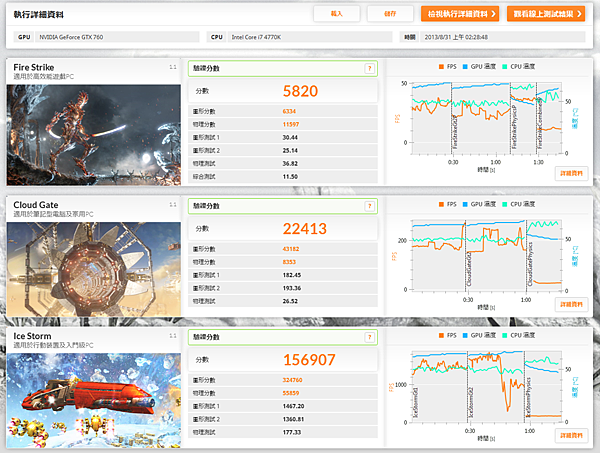600x453 pixels.
Task: Click the Fire Strike help question icon
Action: click(370, 68)
